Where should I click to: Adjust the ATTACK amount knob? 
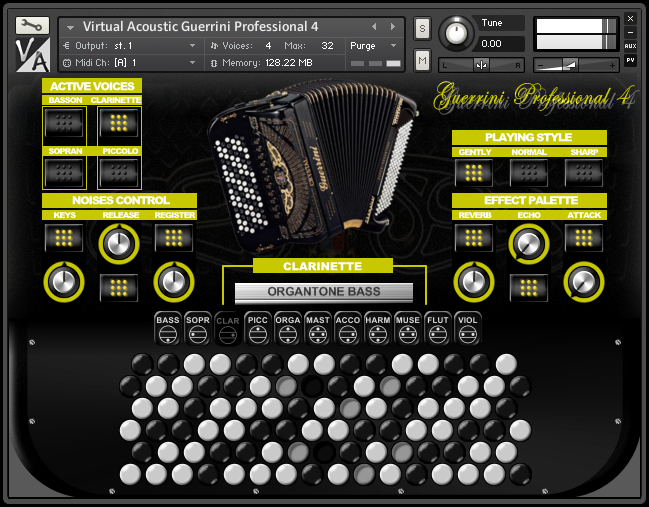pos(584,282)
